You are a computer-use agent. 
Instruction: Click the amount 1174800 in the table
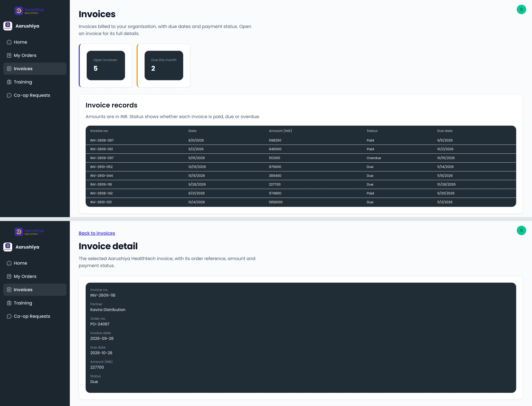(x=275, y=193)
